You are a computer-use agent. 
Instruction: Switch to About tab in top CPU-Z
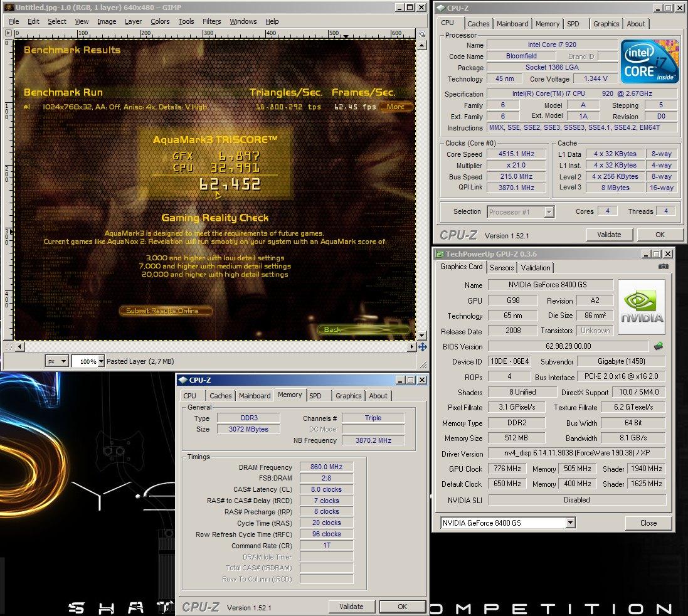click(x=636, y=24)
